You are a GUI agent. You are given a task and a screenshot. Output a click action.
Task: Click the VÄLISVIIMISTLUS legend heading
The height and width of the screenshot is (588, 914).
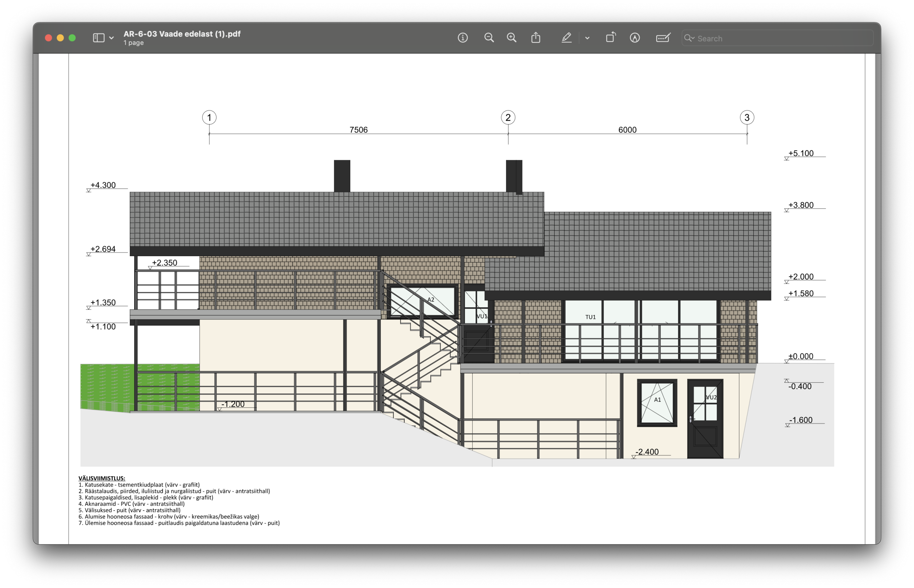[x=102, y=478]
